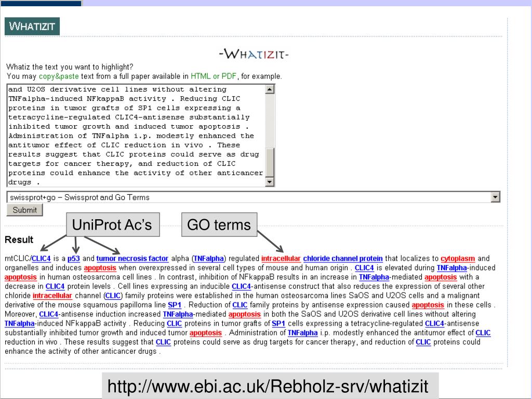Image resolution: width=532 pixels, height=399 pixels.
Task: Click the text area scroll-down arrow
Action: point(270,182)
